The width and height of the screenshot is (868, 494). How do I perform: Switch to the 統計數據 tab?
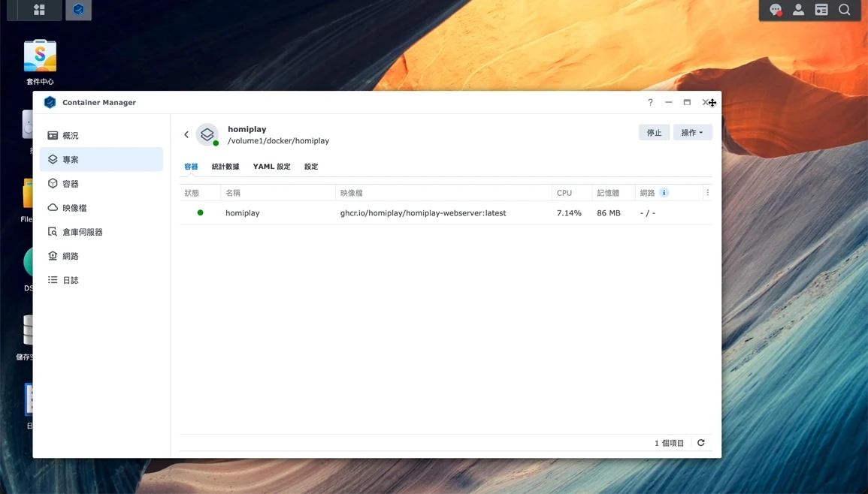click(225, 167)
